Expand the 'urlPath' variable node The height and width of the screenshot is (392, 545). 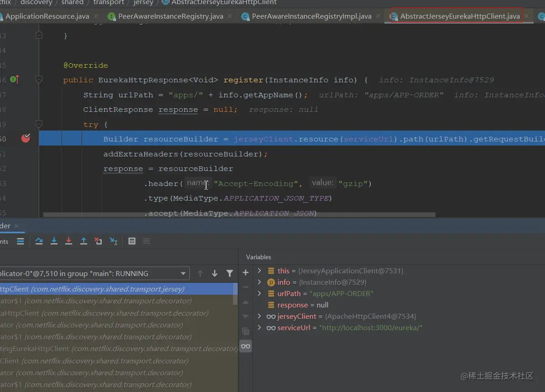pos(259,293)
